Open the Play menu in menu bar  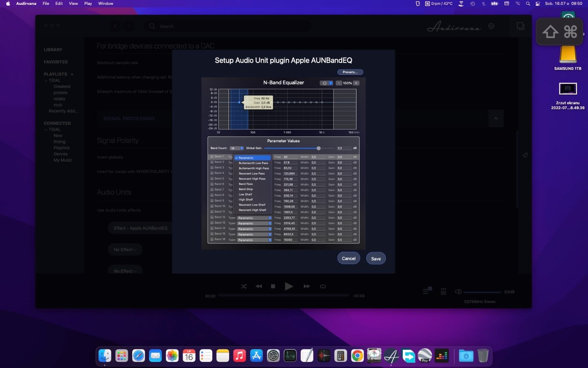[88, 4]
